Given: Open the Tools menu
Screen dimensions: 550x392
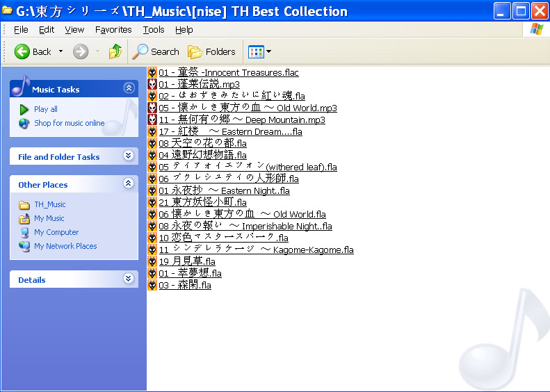Looking at the screenshot, I should 153,30.
